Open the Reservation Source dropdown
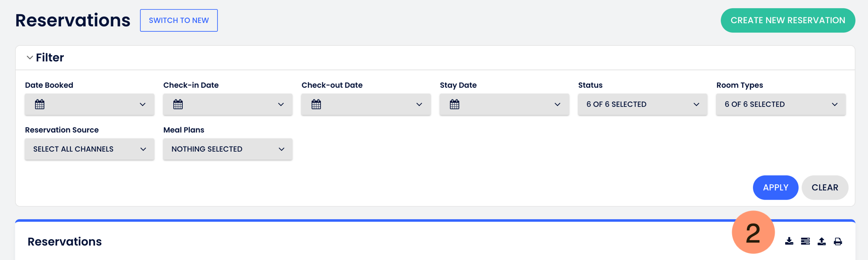 (x=89, y=149)
